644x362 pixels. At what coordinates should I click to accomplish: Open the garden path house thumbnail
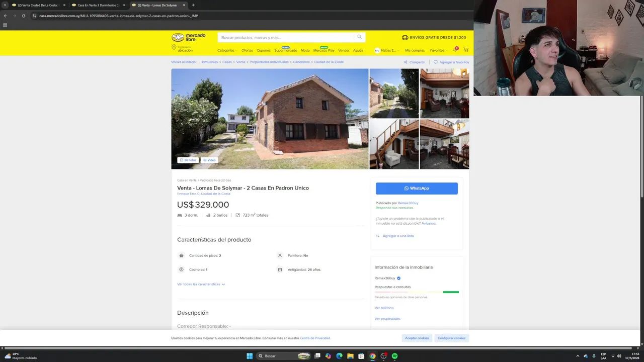[x=394, y=94]
